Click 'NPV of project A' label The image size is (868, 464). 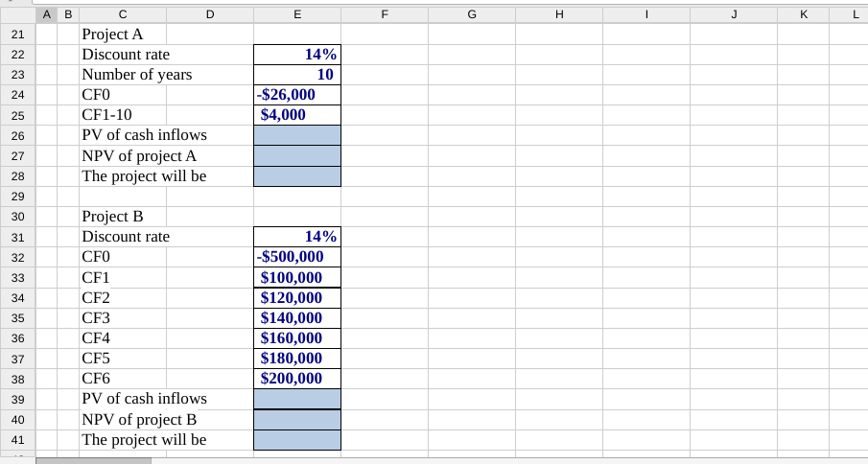pyautogui.click(x=139, y=156)
